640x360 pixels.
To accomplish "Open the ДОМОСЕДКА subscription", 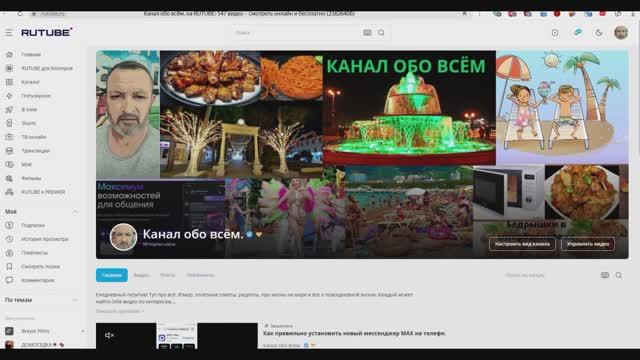I will [36, 345].
